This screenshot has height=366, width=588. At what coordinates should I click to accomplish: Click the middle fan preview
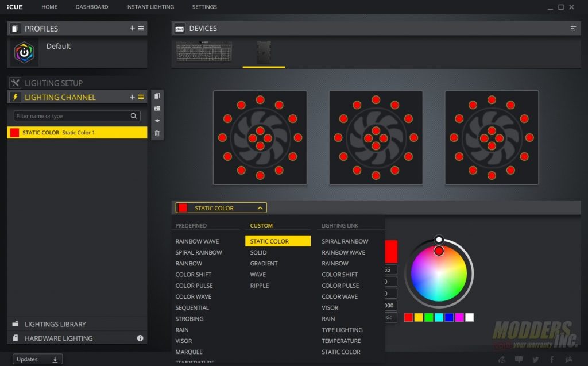coord(376,138)
